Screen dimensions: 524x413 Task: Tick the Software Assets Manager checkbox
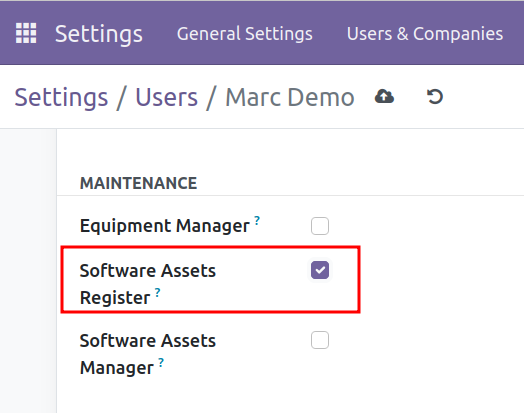click(320, 340)
